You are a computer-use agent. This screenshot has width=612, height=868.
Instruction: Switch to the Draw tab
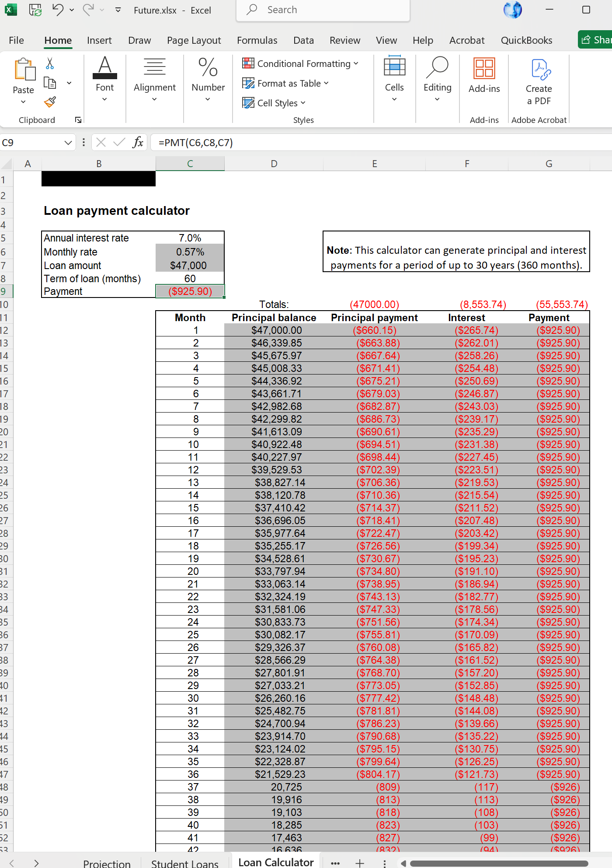(x=139, y=40)
